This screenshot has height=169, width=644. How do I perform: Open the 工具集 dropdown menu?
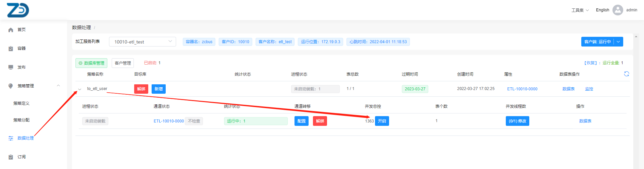(580, 10)
